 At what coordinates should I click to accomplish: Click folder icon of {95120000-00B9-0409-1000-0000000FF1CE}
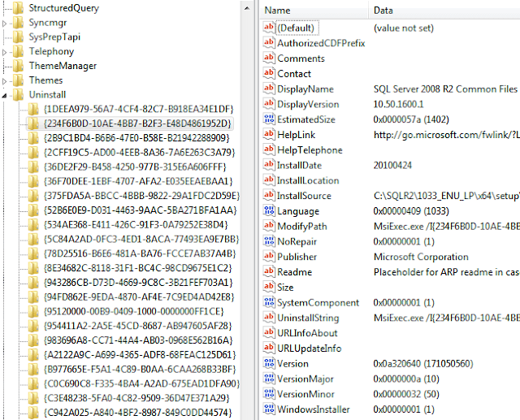click(x=33, y=312)
